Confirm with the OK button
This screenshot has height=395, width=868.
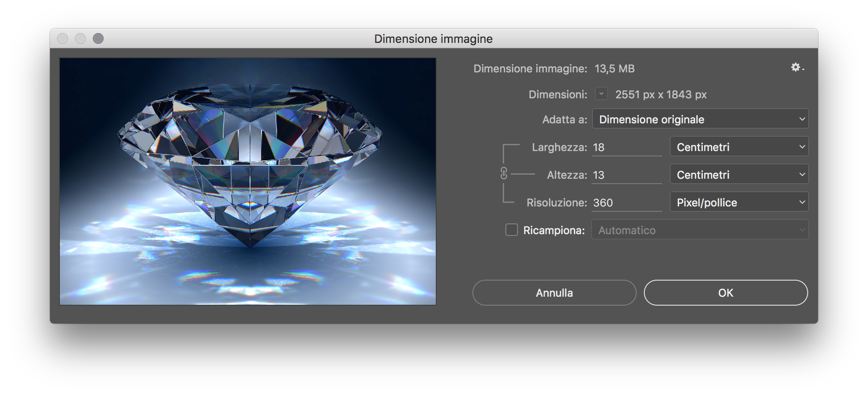[x=726, y=293]
